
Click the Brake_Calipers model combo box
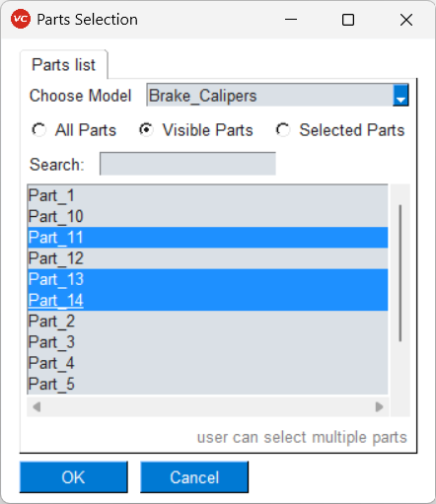click(x=277, y=96)
